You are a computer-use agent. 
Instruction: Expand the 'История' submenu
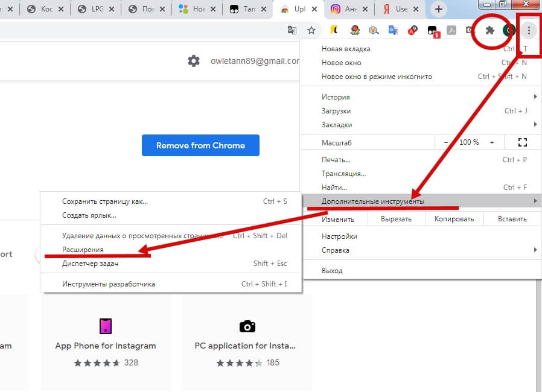pyautogui.click(x=420, y=97)
